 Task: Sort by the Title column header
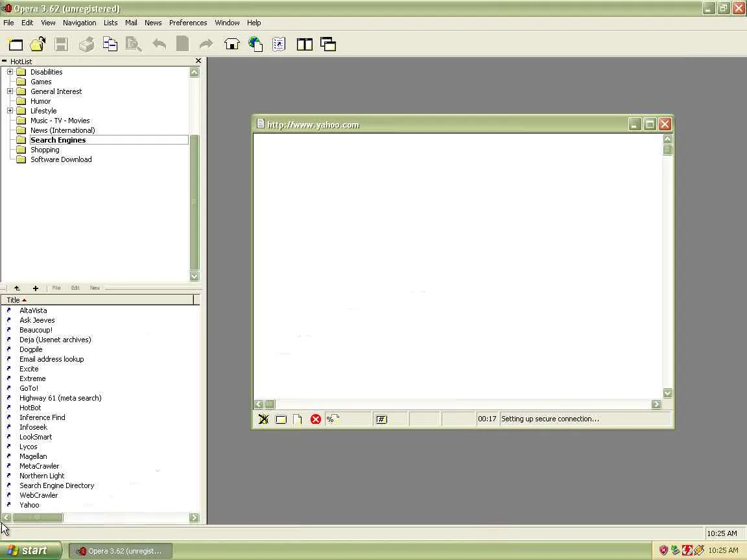click(x=98, y=300)
